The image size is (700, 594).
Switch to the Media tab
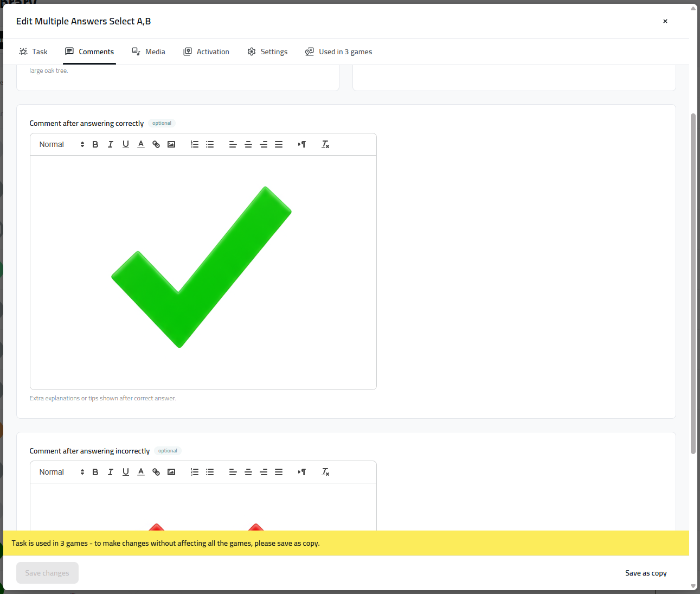149,52
